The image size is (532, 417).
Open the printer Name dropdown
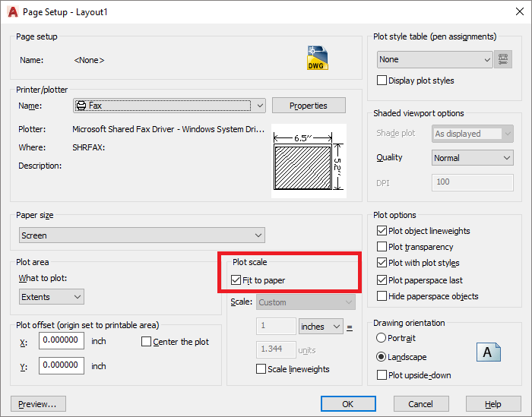coord(169,106)
